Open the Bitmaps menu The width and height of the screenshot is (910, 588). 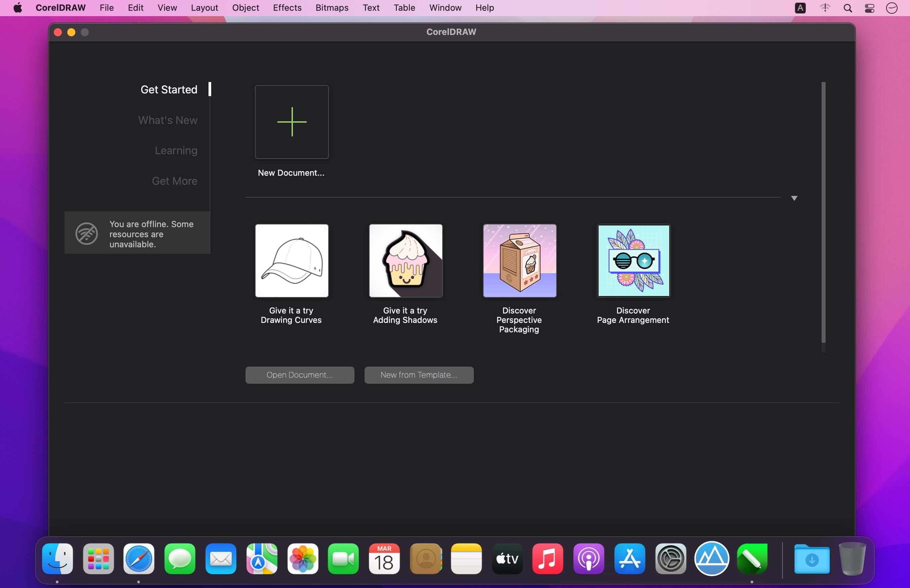coord(332,8)
